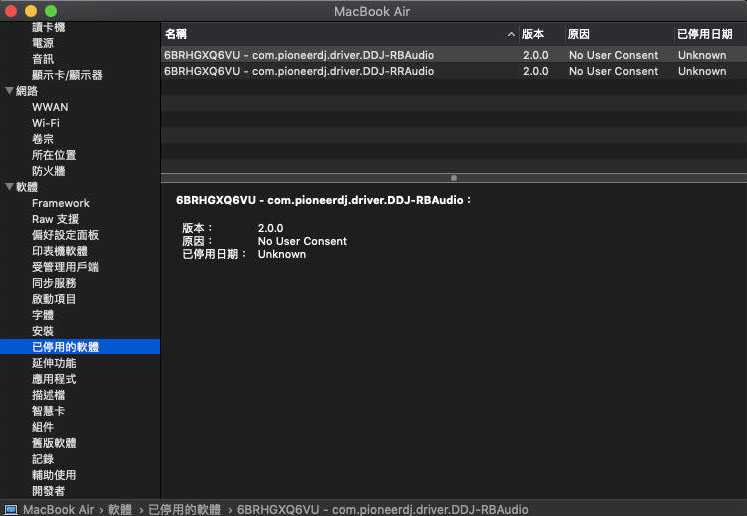The height and width of the screenshot is (516, 747).
Task: Open 描述檔 in the sidebar
Action: click(48, 395)
